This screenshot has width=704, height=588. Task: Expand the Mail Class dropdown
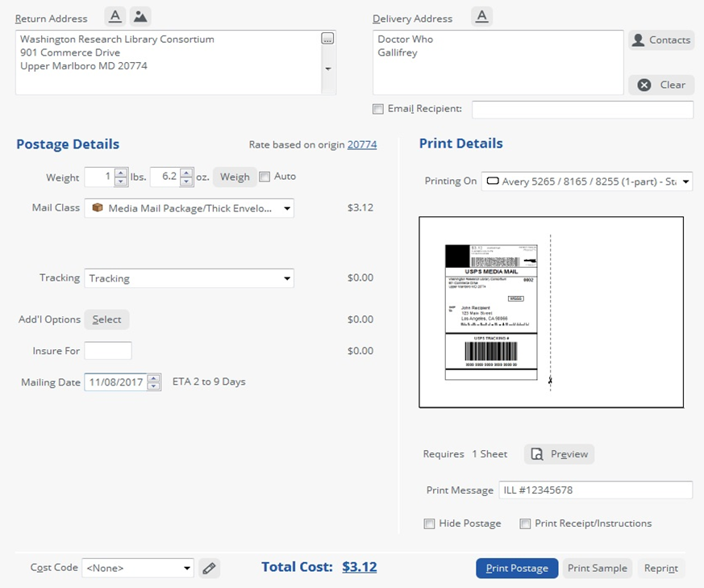(x=190, y=208)
